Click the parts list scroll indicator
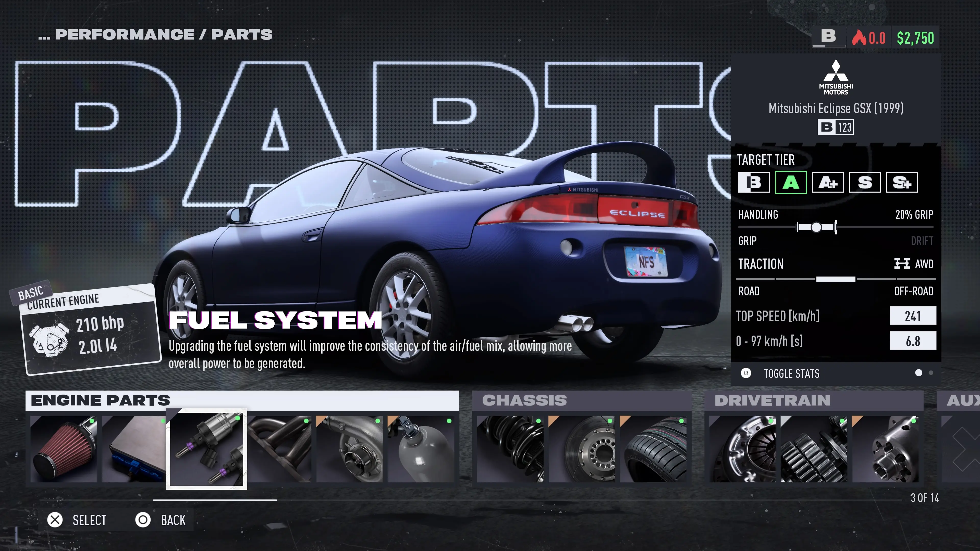This screenshot has width=980, height=551. [215, 500]
